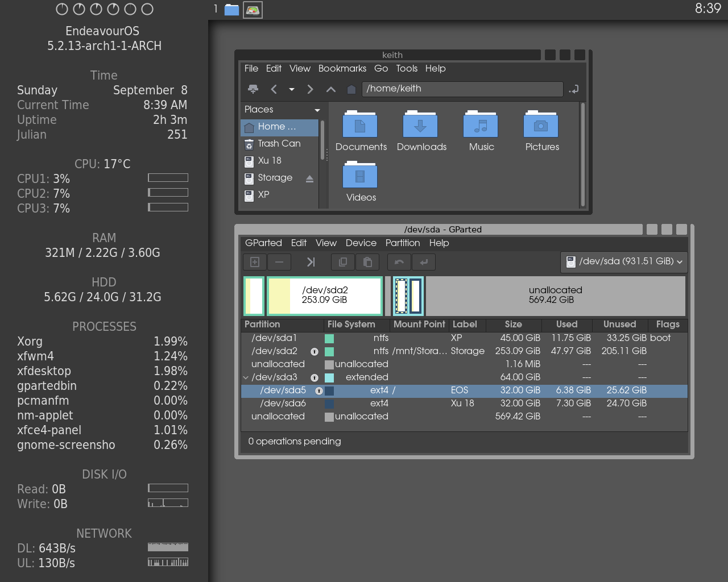
Task: Sort by the Unused column header
Action: (620, 325)
